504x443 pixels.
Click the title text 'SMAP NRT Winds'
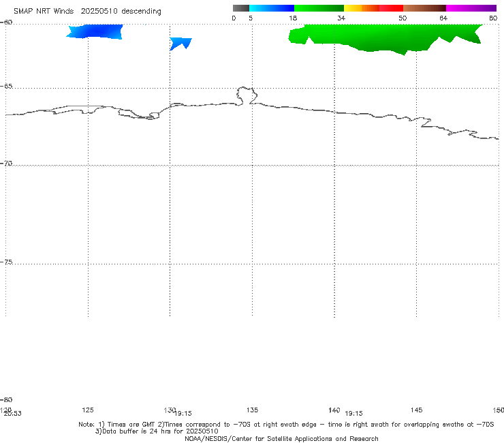pos(44,11)
